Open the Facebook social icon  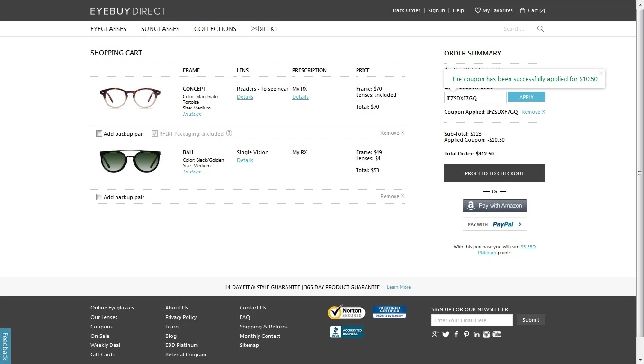[x=456, y=334]
